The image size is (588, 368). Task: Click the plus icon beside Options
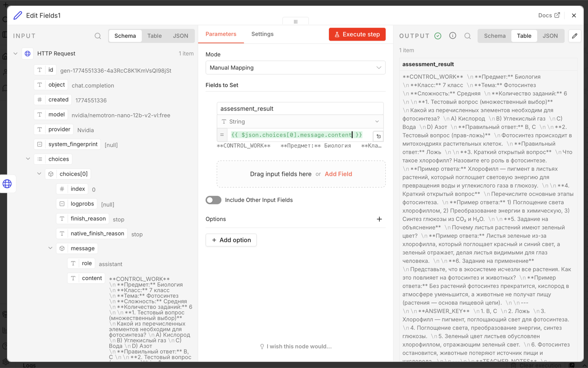click(x=379, y=219)
